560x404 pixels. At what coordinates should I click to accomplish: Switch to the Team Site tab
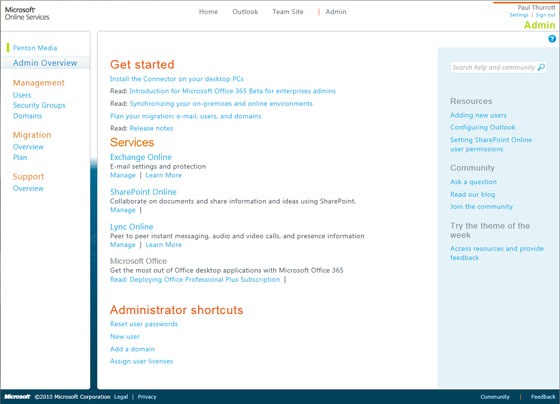coord(288,12)
